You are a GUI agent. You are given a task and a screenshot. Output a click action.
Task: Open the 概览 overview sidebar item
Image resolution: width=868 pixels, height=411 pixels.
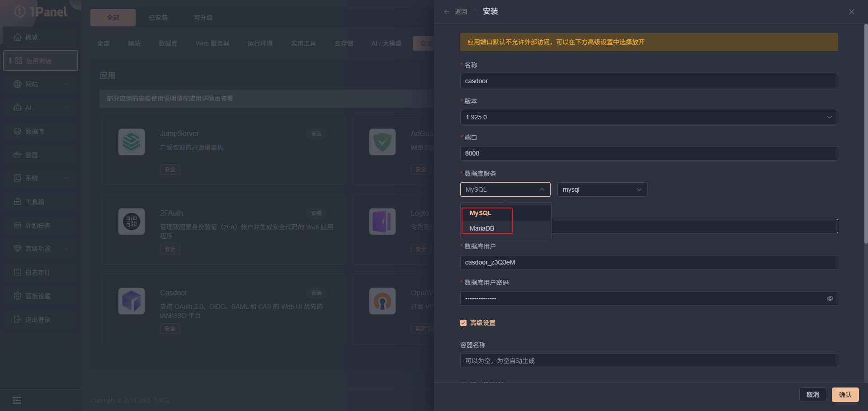(40, 37)
